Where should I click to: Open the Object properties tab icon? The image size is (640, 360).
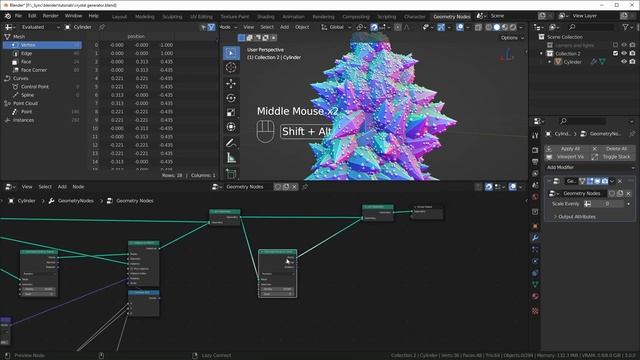coord(535,226)
